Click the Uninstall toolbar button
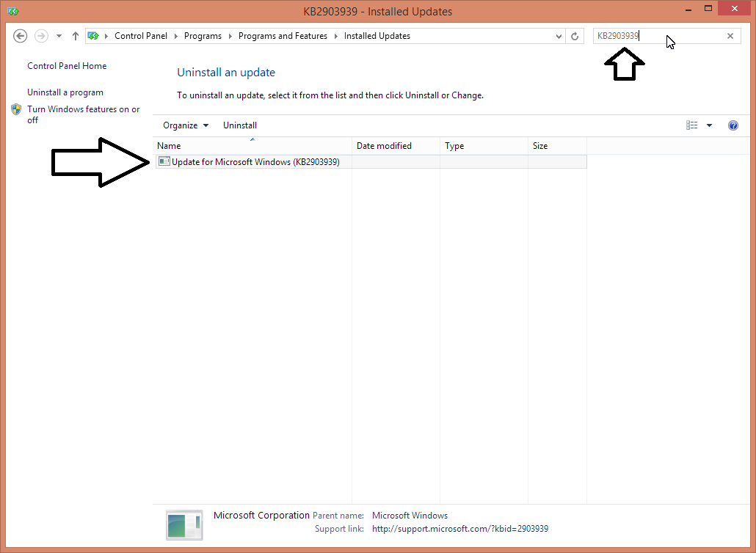The width and height of the screenshot is (756, 553). pos(239,125)
